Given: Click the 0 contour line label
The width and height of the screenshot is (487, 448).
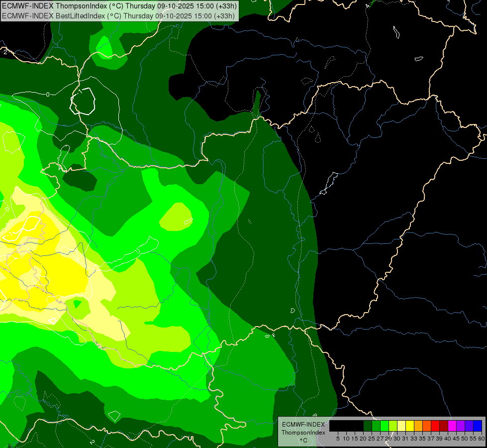Looking at the screenshot, I should point(48,94).
